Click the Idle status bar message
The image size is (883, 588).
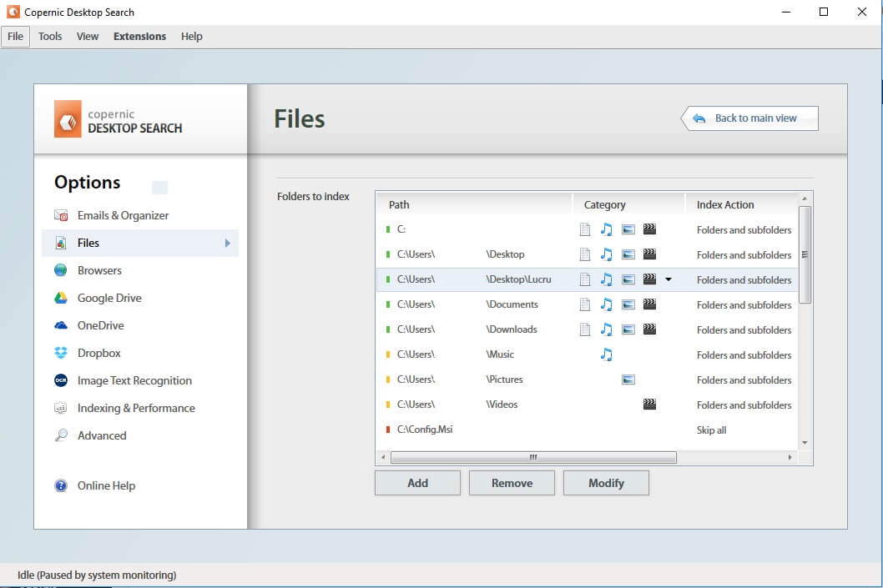(97, 575)
